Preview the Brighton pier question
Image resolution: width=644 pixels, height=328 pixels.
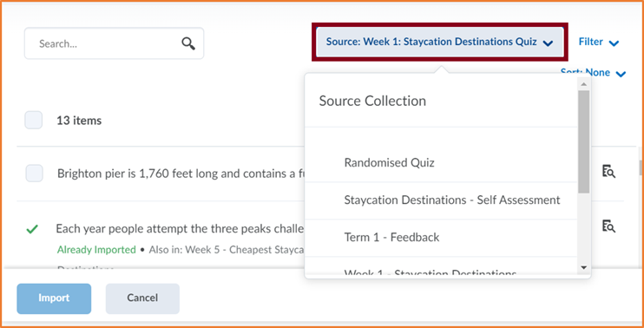(x=608, y=172)
